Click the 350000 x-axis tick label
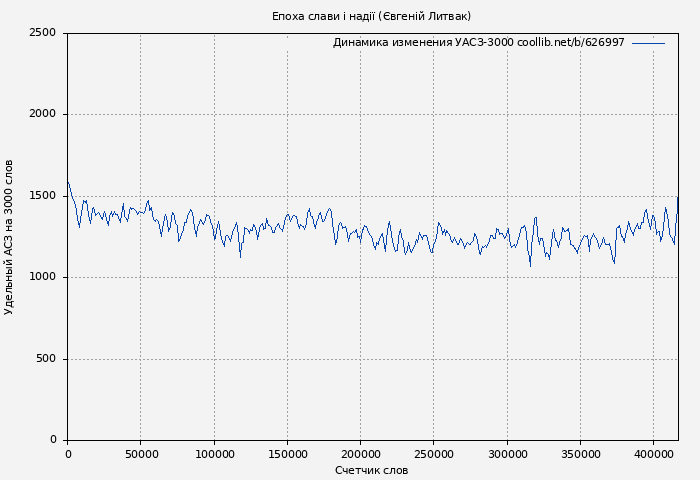Screen dimensions: 700x480 click(580, 455)
